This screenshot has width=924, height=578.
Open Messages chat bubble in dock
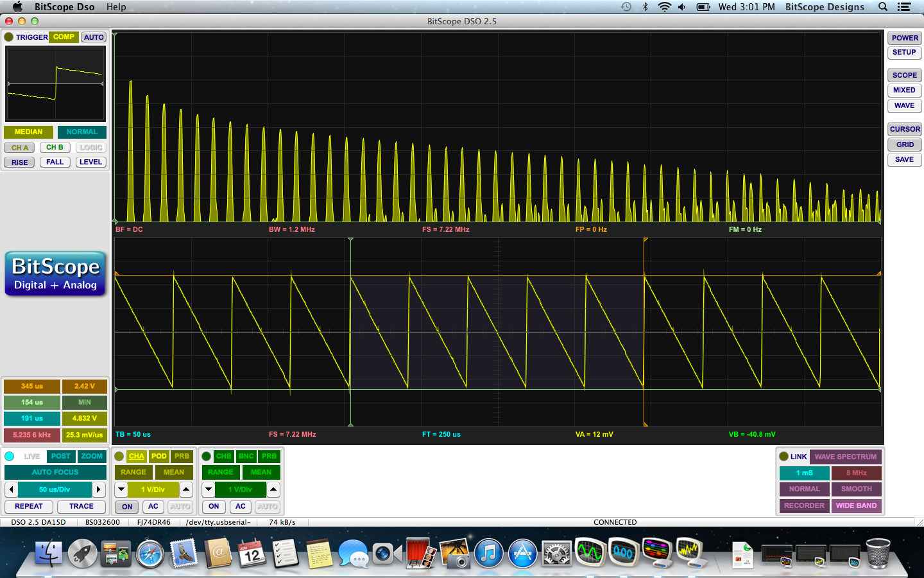pos(353,553)
